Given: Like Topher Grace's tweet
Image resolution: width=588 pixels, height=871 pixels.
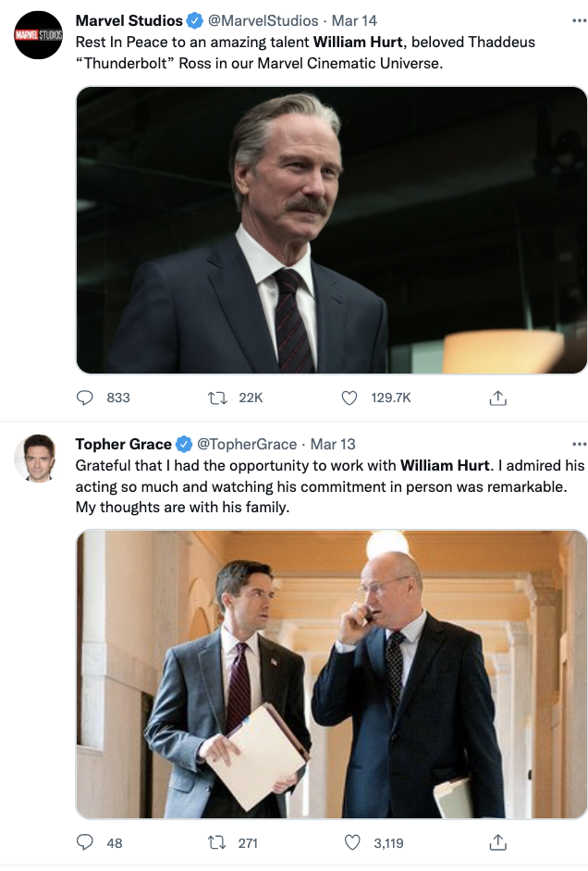Looking at the screenshot, I should click(349, 842).
